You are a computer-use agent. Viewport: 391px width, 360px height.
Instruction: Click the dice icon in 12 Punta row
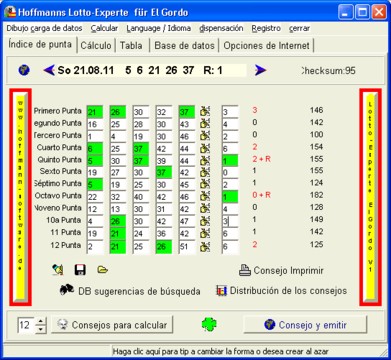(x=205, y=247)
